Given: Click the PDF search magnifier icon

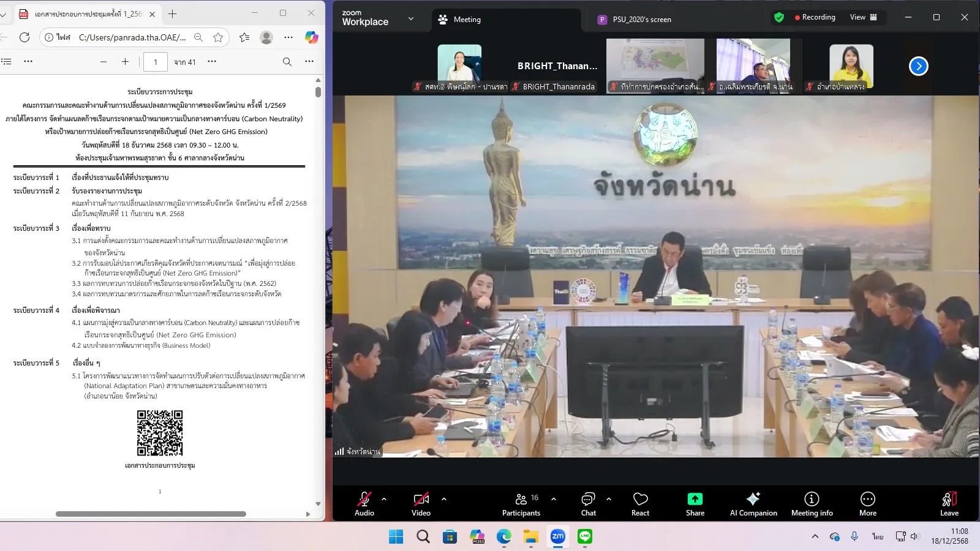Looking at the screenshot, I should point(287,62).
